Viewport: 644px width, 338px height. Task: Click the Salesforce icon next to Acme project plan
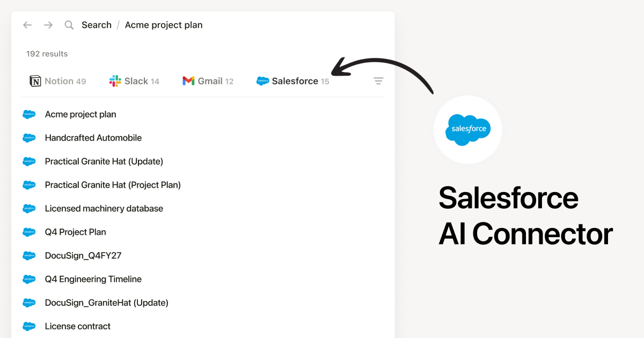(29, 114)
